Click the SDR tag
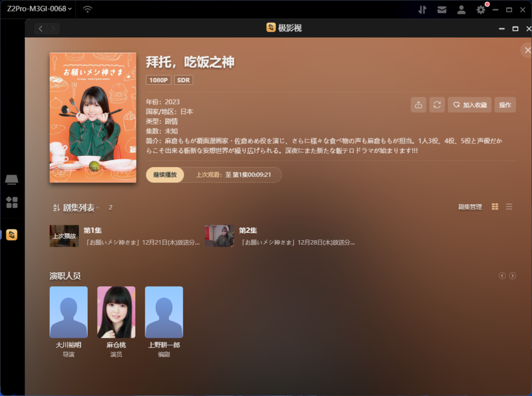 pyautogui.click(x=184, y=80)
